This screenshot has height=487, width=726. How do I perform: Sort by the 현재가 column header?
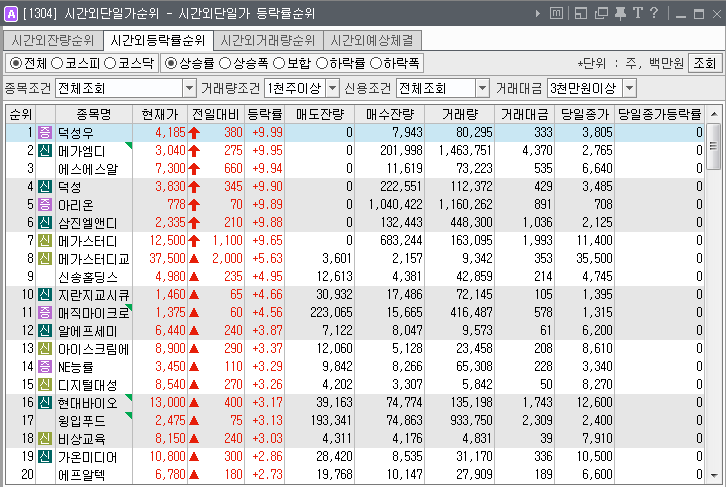point(160,114)
